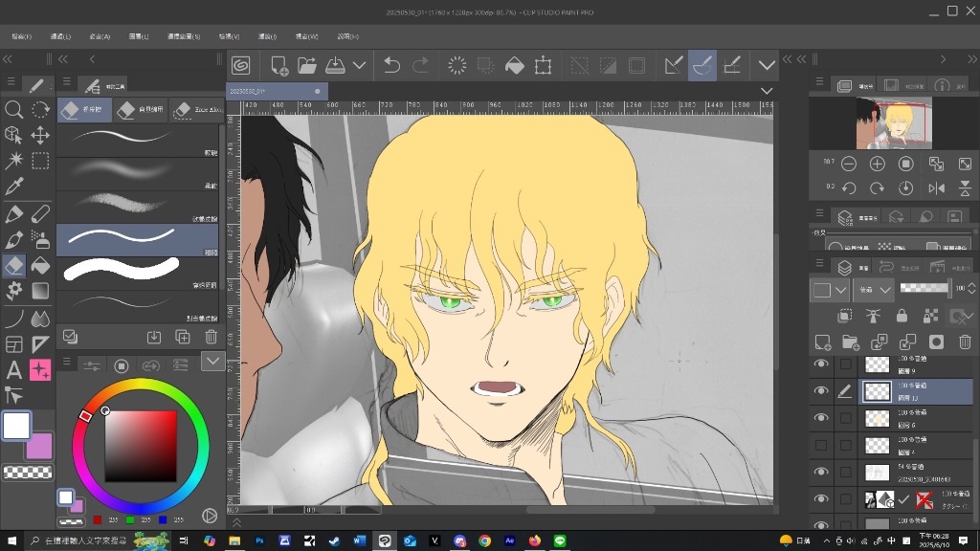The image size is (980, 551).
Task: Open the Windows Start menu
Action: [x=11, y=540]
